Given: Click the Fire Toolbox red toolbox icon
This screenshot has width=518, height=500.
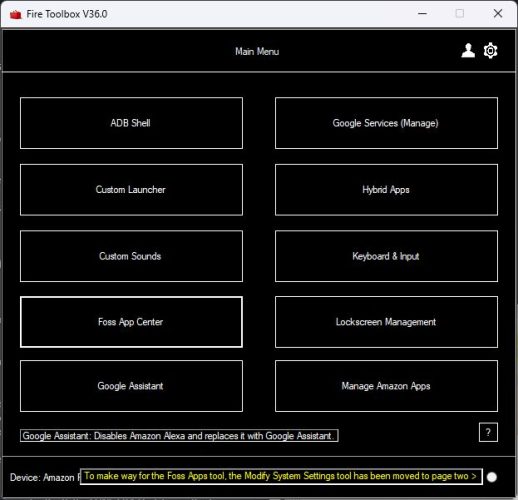Looking at the screenshot, I should [x=15, y=14].
